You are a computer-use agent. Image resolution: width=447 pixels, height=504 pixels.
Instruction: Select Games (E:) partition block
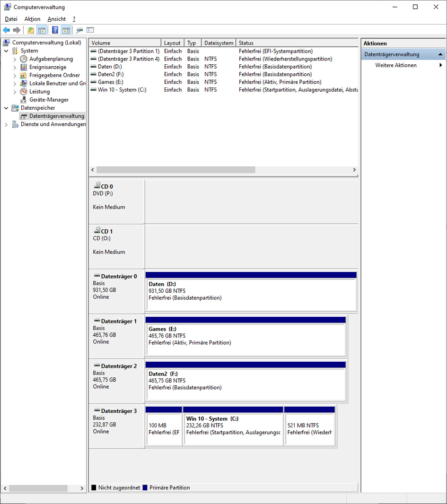click(x=245, y=337)
